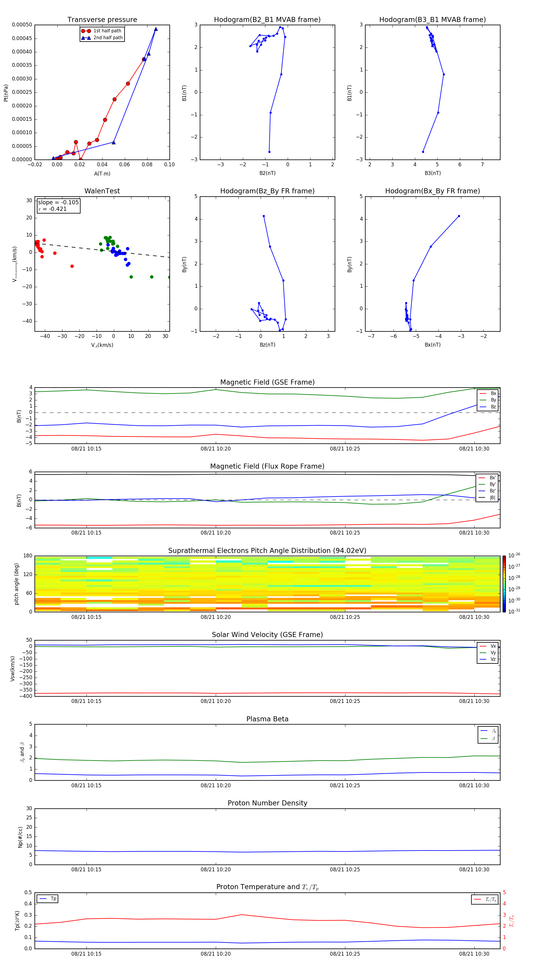This screenshot has width=535, height=980.
Task: Click the 10^-26 colorbar tick label
Action: [x=514, y=555]
